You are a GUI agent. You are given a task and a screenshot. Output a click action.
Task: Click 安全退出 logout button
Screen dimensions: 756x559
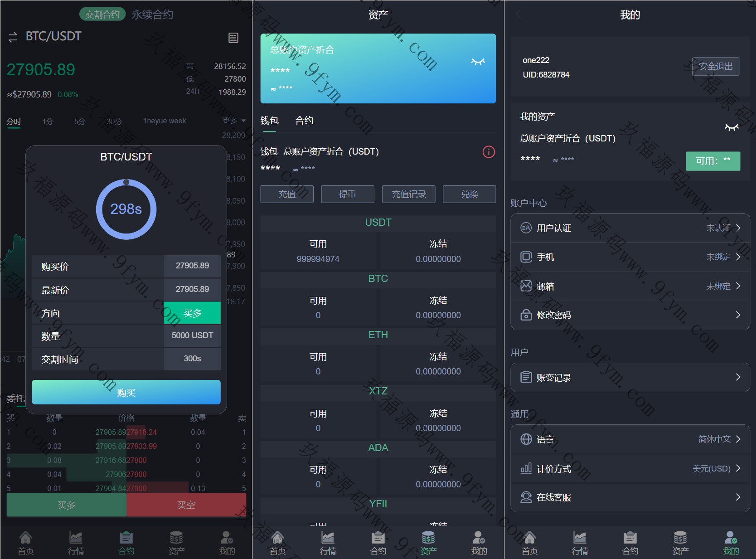715,67
